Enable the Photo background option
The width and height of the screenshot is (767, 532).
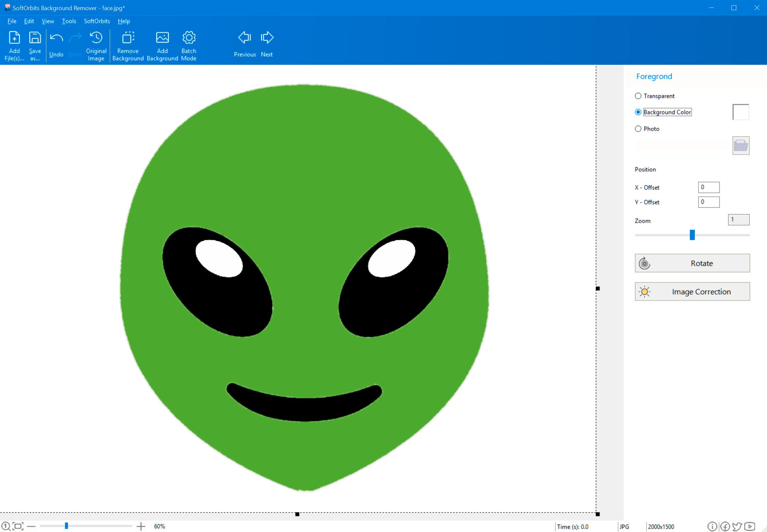click(x=639, y=129)
